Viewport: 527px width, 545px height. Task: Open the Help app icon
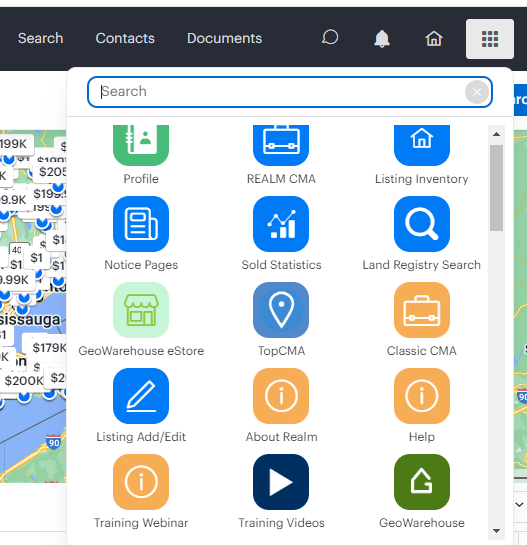click(422, 396)
